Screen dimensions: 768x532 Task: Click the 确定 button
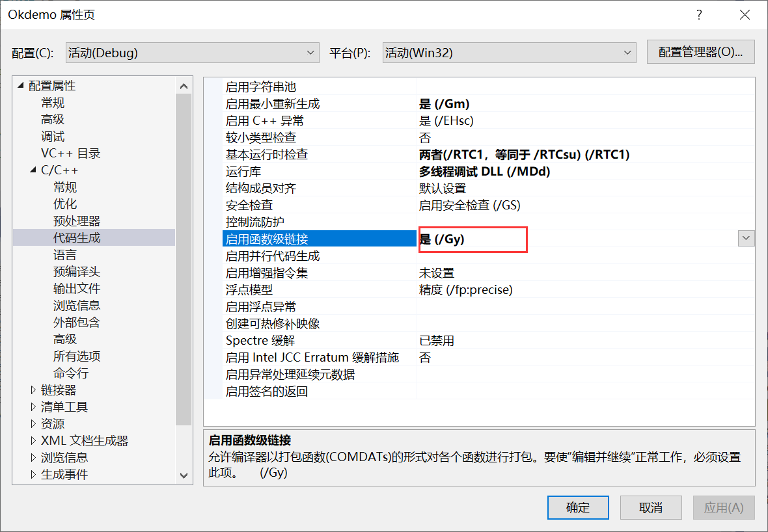(578, 507)
